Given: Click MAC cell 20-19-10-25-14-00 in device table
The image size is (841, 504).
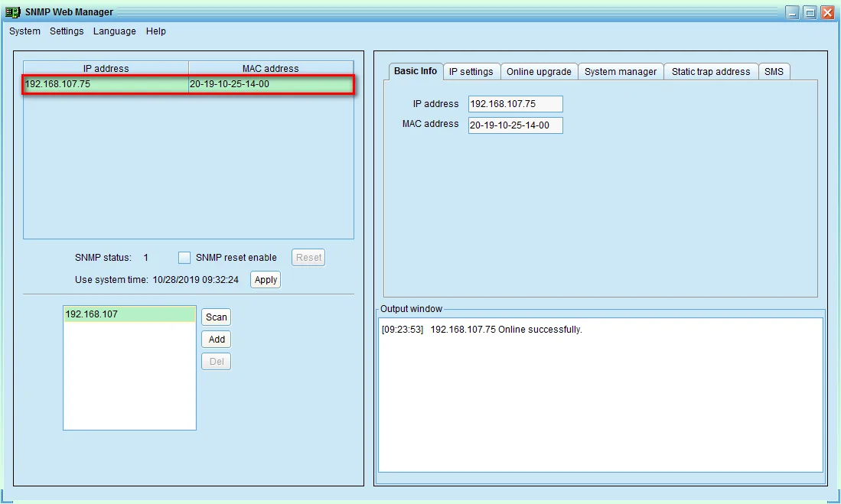Looking at the screenshot, I should click(x=271, y=84).
